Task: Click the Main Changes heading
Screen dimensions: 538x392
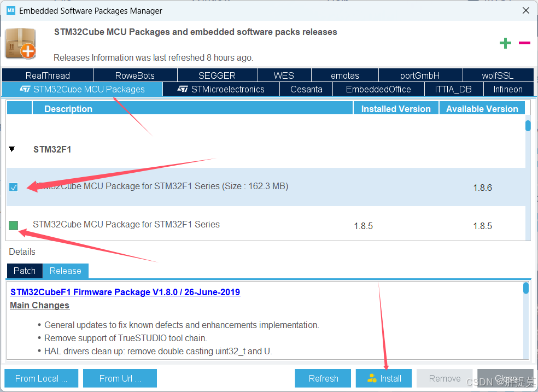Action: pyautogui.click(x=40, y=305)
